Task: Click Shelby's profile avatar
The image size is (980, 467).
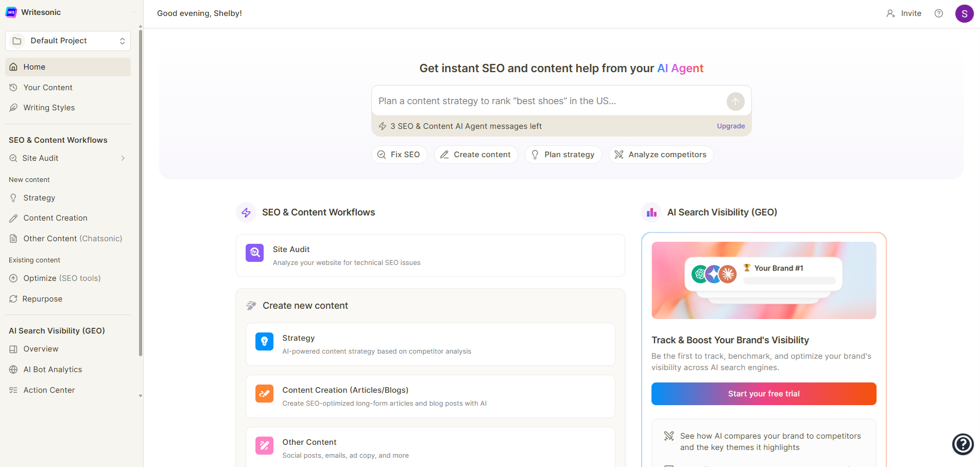Action: click(965, 13)
